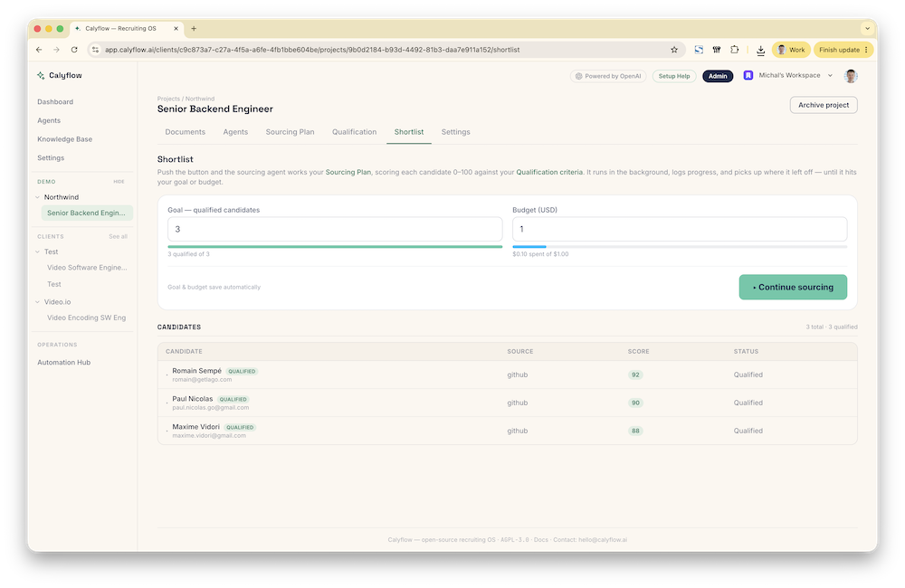Follow Qualification criteria link
This screenshot has height=588, width=905.
[549, 173]
